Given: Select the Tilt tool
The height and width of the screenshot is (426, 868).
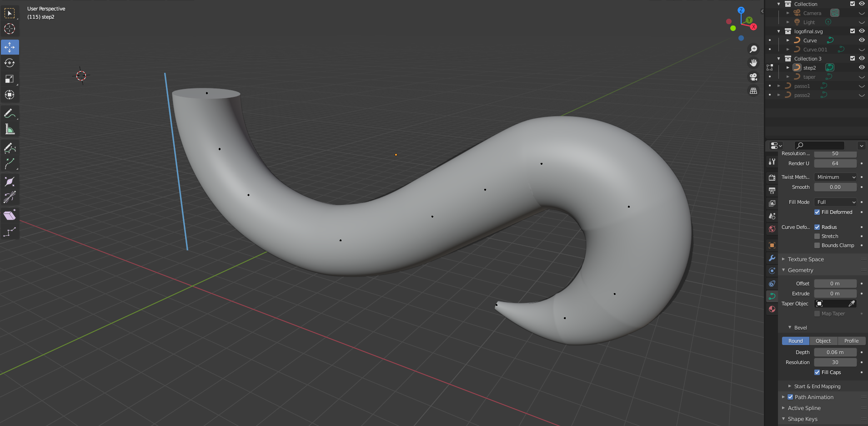Looking at the screenshot, I should tap(10, 198).
